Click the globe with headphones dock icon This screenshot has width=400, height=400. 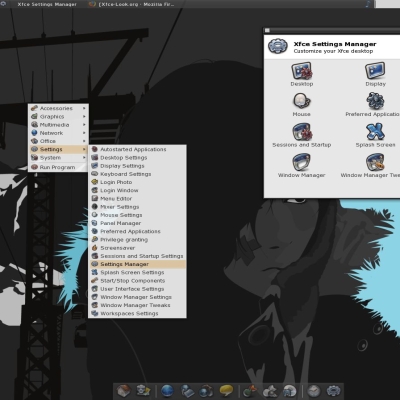206,391
